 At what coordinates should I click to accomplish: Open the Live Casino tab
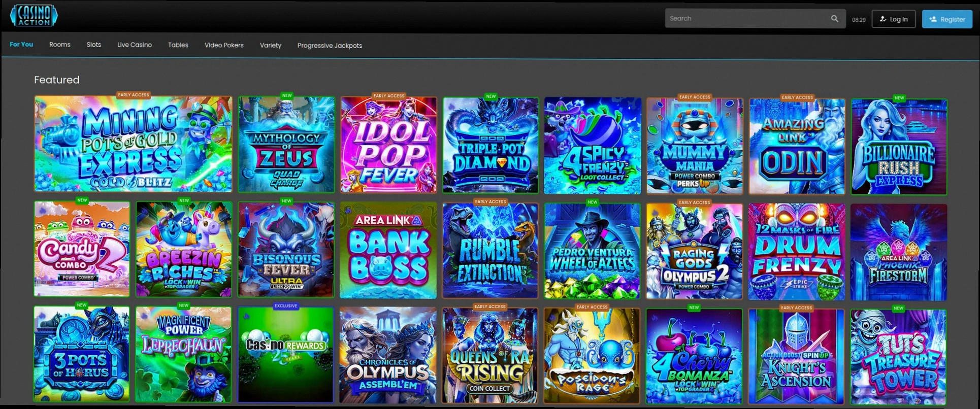pos(135,45)
